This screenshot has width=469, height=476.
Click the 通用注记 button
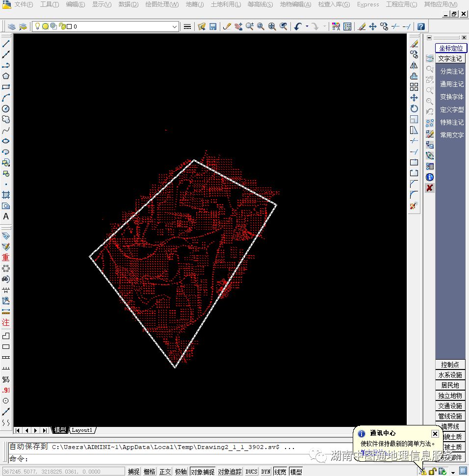(x=452, y=84)
